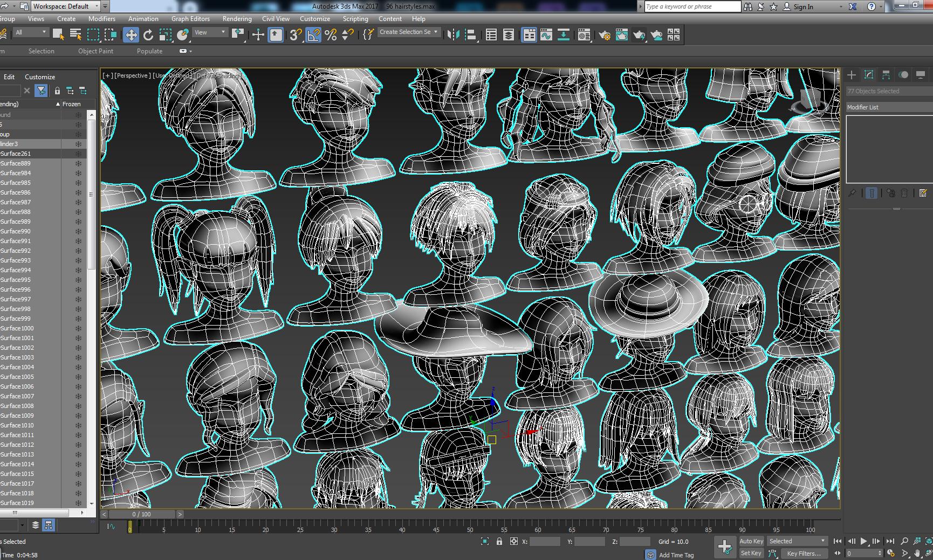Click the Render Setup teapot icon

coord(605,35)
